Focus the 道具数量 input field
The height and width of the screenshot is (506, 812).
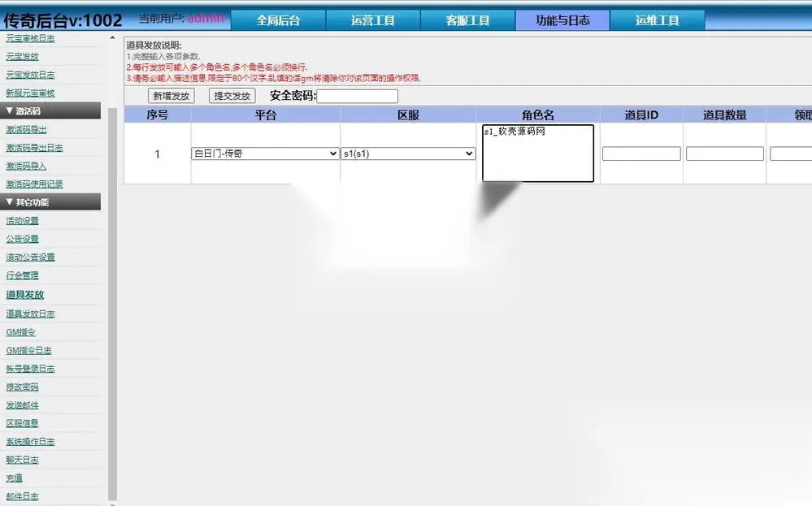pyautogui.click(x=724, y=154)
